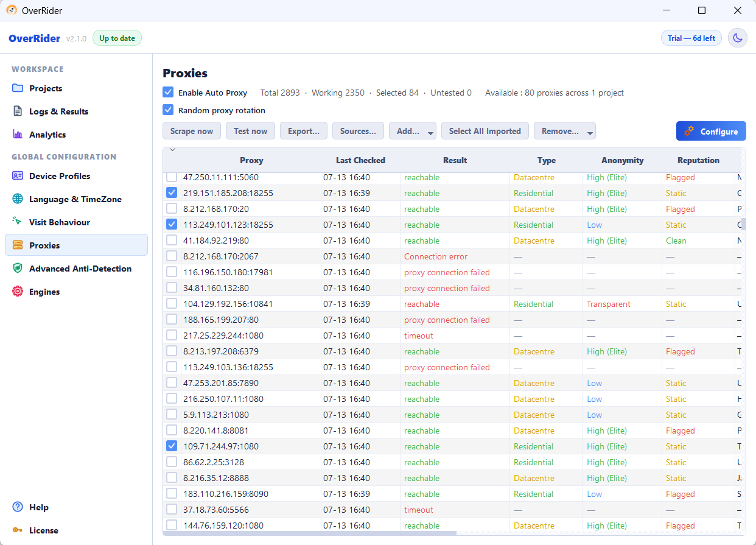Check proxy 8.212.168.170:20 checkbox
Screen dimensions: 756x545
coord(172,208)
